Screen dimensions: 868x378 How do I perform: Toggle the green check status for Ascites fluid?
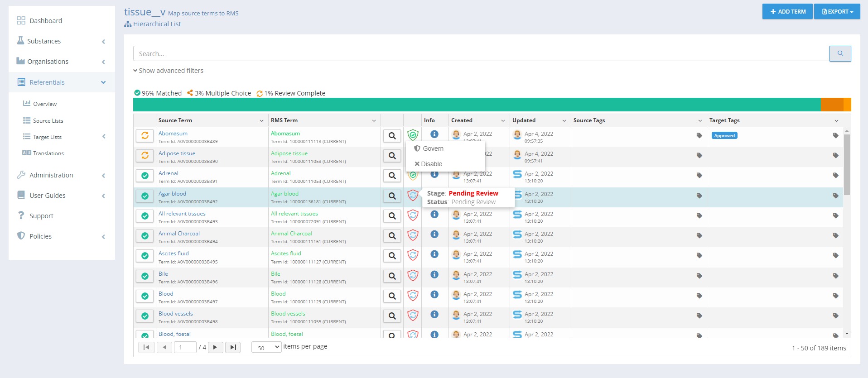[145, 256]
